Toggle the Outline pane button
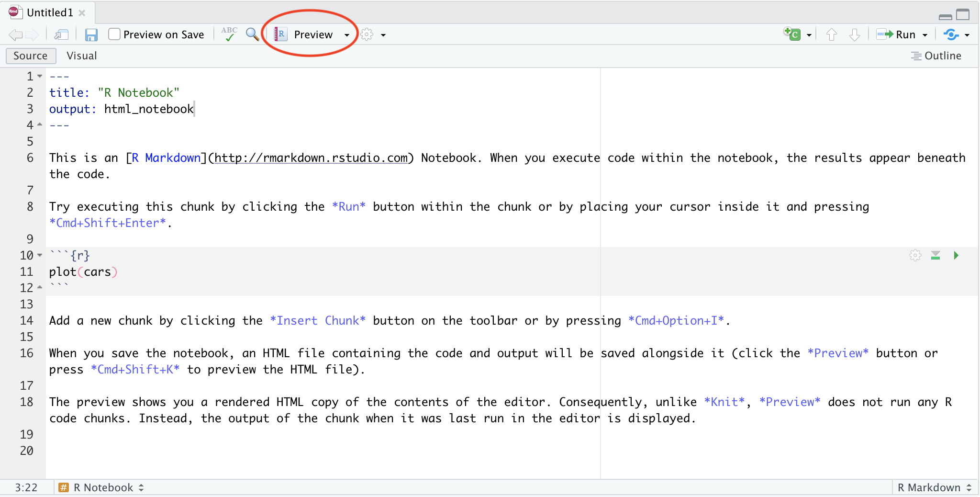This screenshot has height=497, width=980. (x=936, y=56)
